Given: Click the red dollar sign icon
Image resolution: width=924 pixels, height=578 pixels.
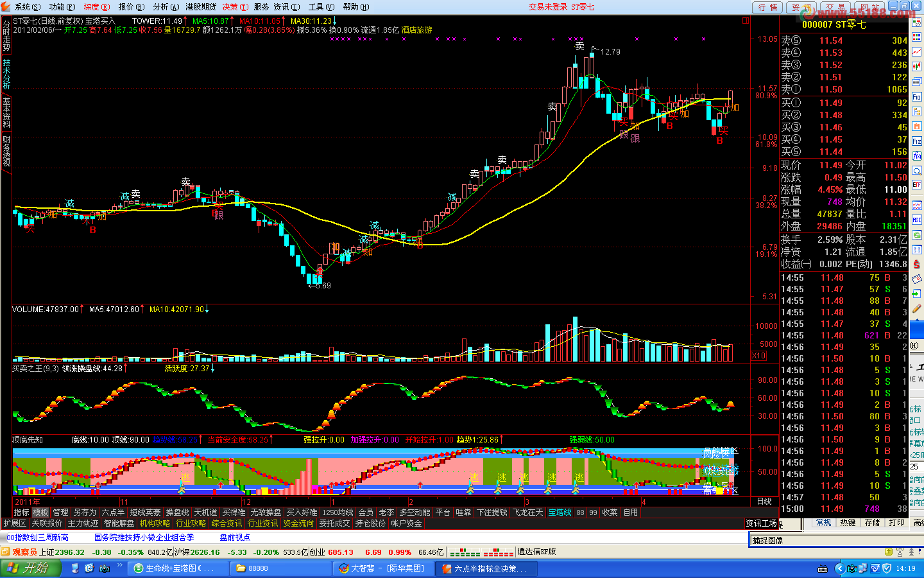Looking at the screenshot, I should point(917,265).
